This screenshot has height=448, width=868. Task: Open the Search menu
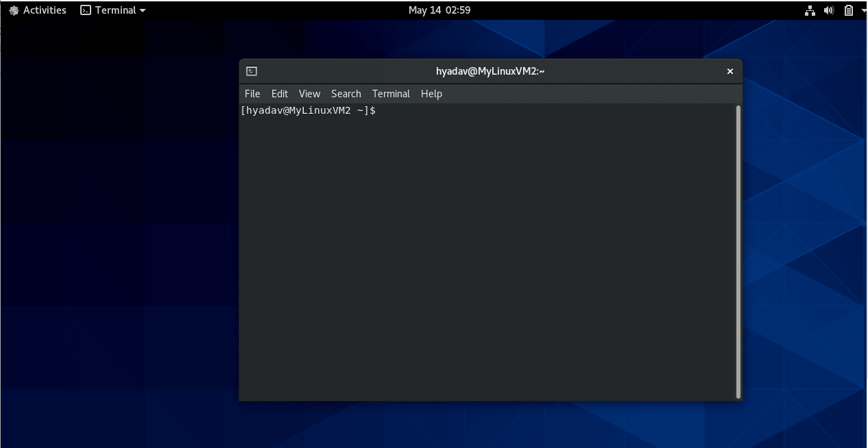pos(346,94)
